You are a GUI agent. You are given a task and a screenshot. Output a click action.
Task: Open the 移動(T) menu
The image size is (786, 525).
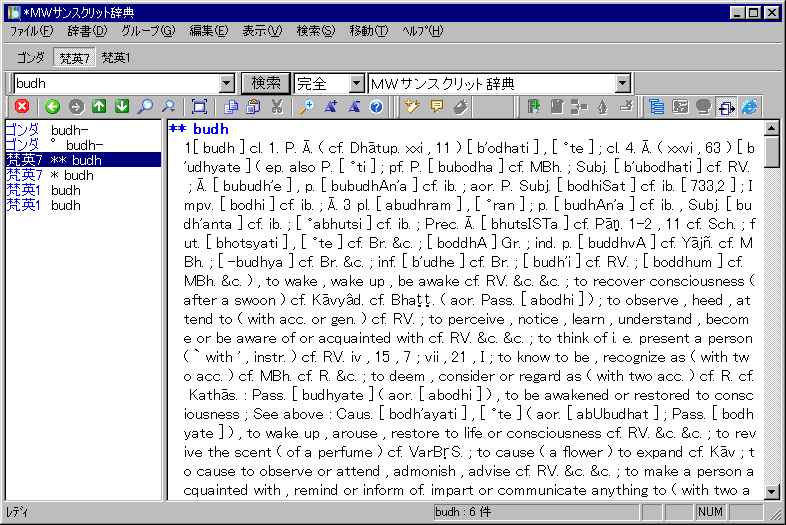[368, 31]
